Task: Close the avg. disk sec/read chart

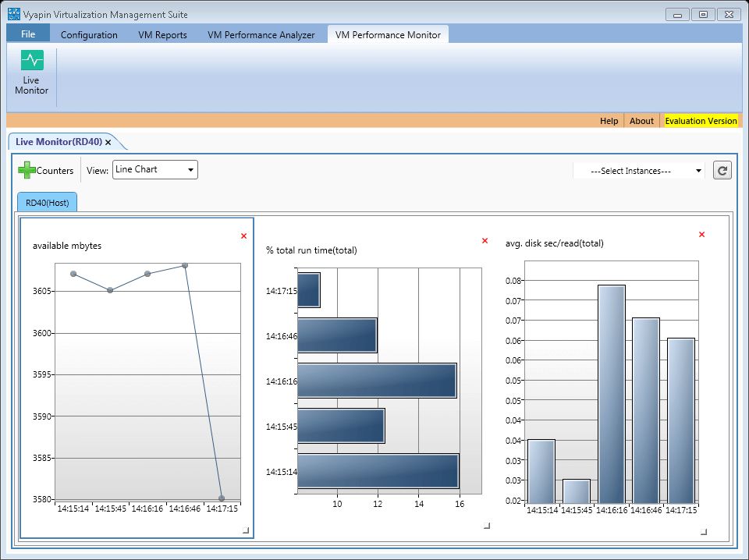Action: [701, 234]
